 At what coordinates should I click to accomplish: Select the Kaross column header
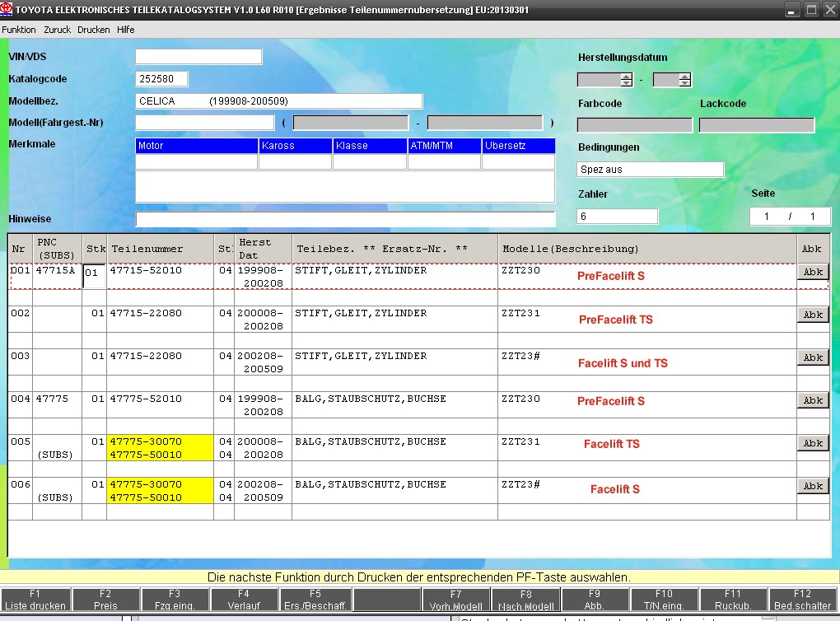tap(295, 146)
